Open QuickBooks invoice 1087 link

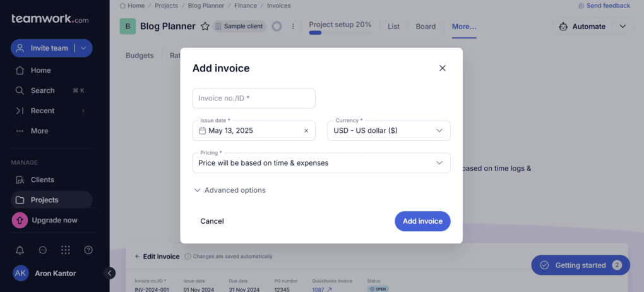coord(321,289)
